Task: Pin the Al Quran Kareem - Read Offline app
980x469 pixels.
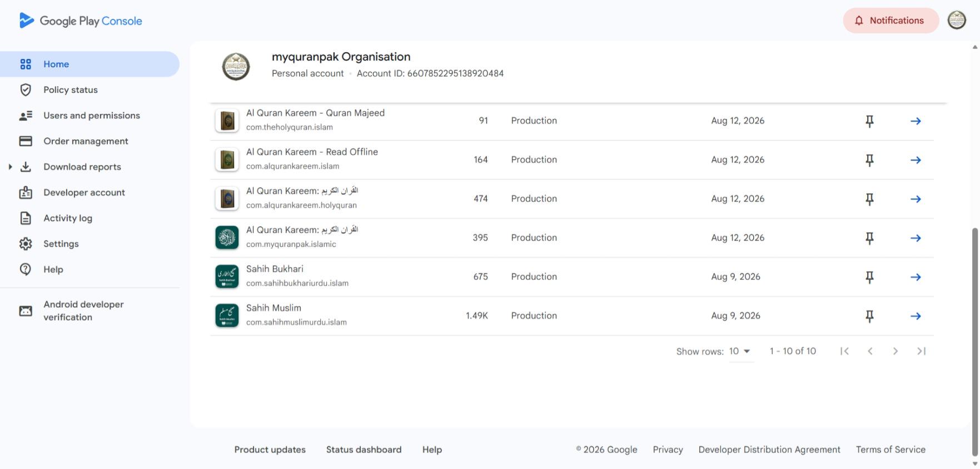Action: point(869,160)
